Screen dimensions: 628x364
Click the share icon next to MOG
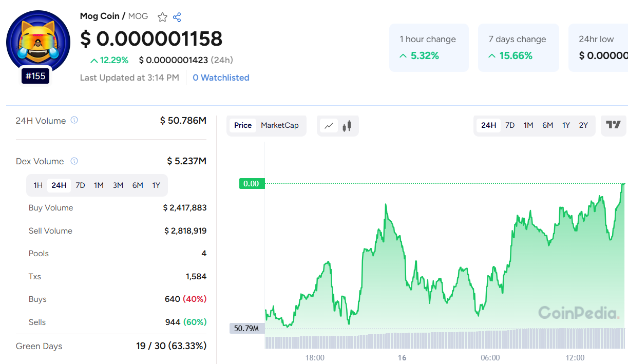tap(177, 17)
